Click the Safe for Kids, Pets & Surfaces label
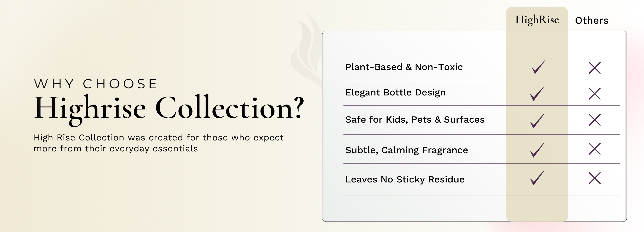This screenshot has height=232, width=644. [x=415, y=120]
